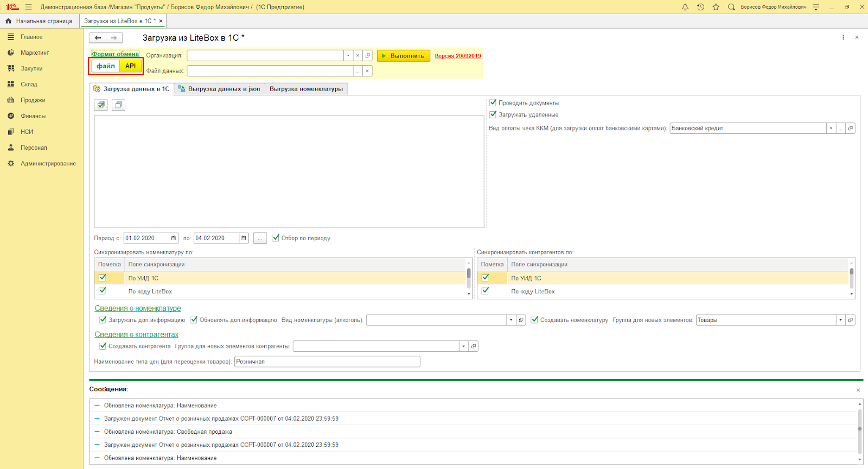Close the Сообщения panel
The width and height of the screenshot is (868, 469).
(858, 390)
